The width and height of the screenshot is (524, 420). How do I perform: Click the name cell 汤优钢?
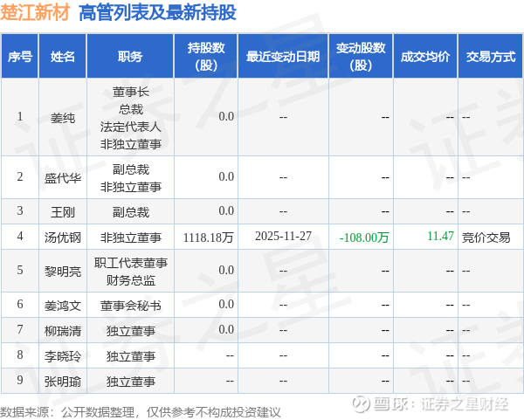(63, 238)
